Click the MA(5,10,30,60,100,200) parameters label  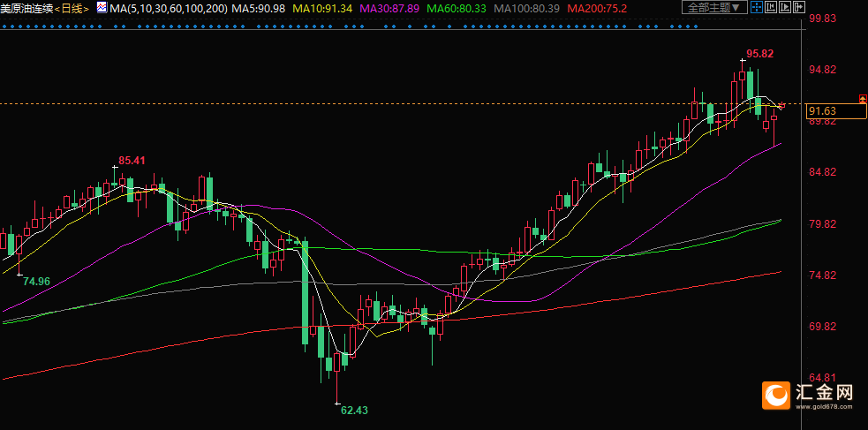coord(169,8)
